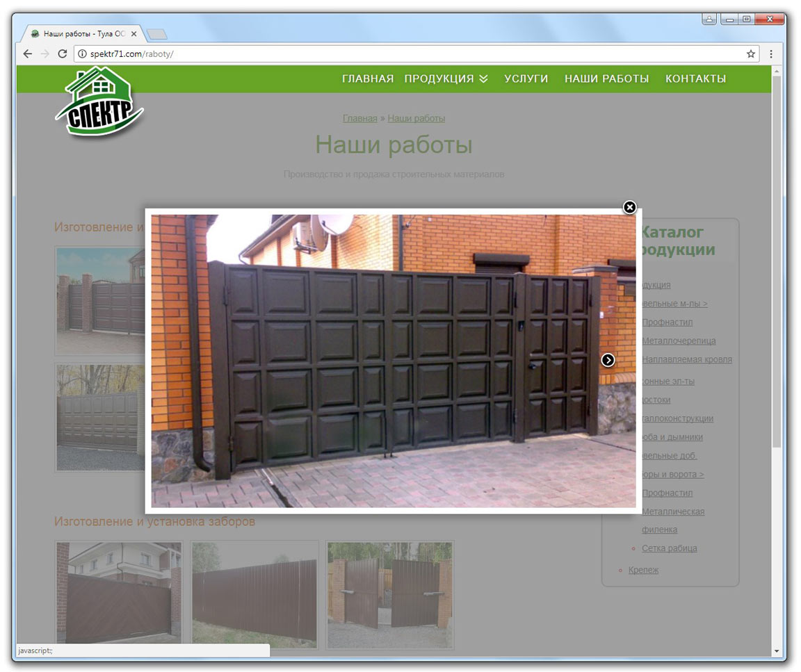Show the next image in lightbox
801x672 pixels.
pyautogui.click(x=608, y=360)
